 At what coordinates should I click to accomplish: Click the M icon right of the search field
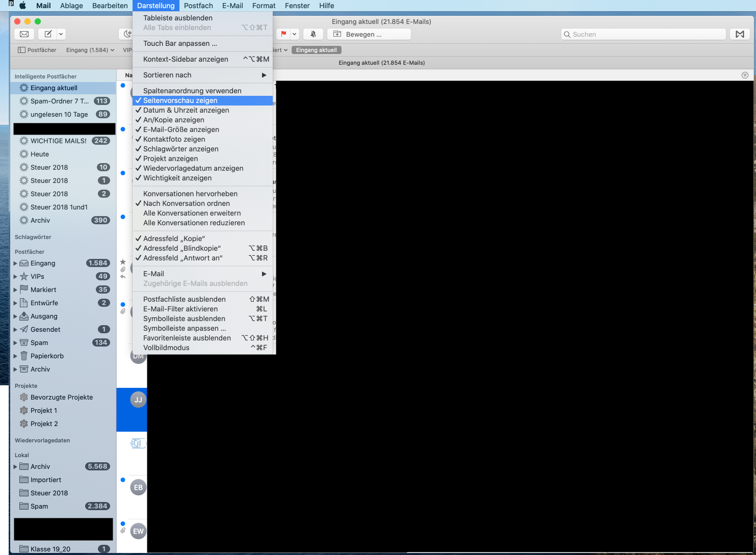coord(740,34)
